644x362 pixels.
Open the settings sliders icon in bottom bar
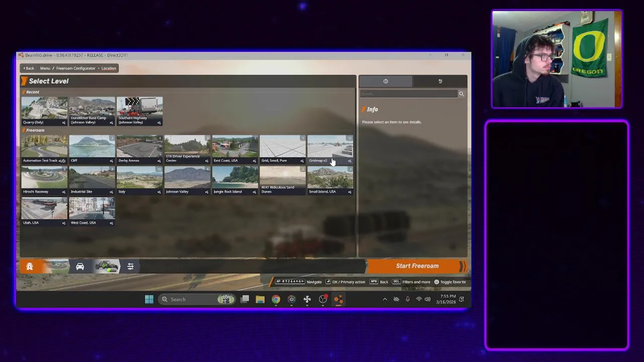(130, 266)
